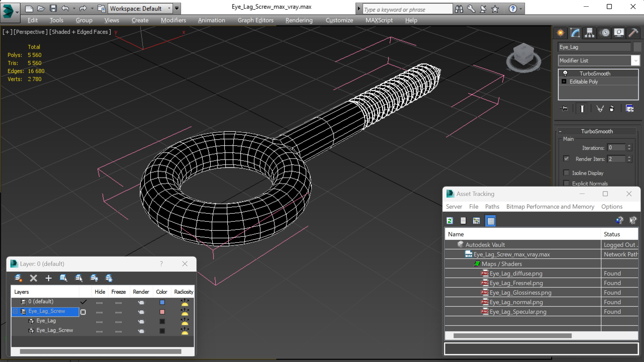Image resolution: width=644 pixels, height=362 pixels.
Task: Click Create New Layer plus icon
Action: pyautogui.click(x=49, y=278)
